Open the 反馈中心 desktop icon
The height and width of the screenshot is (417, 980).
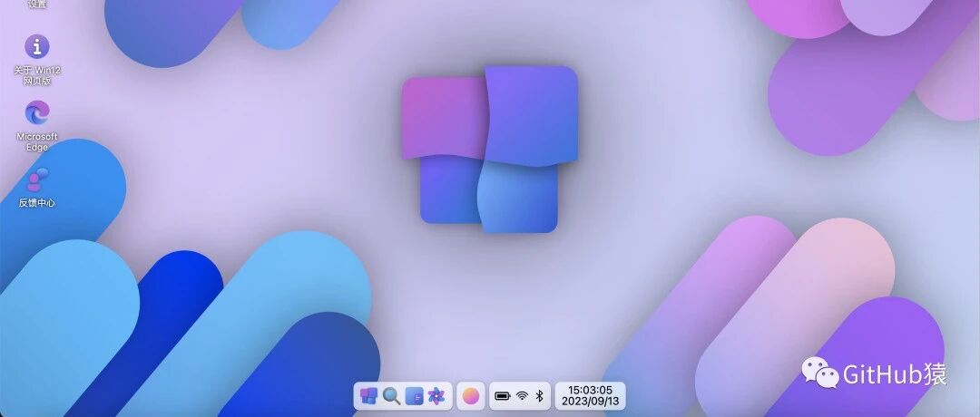pos(37,188)
